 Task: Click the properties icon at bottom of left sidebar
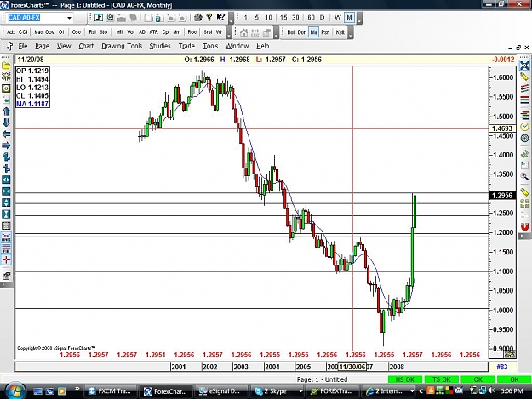click(6, 276)
